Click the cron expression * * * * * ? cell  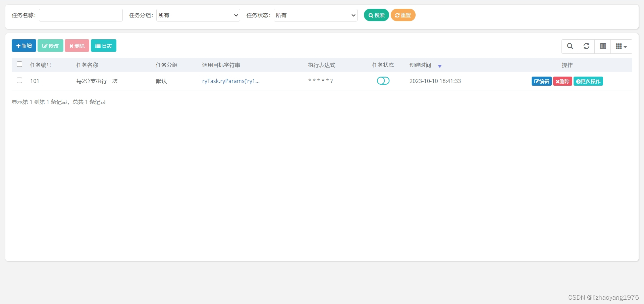tap(320, 81)
